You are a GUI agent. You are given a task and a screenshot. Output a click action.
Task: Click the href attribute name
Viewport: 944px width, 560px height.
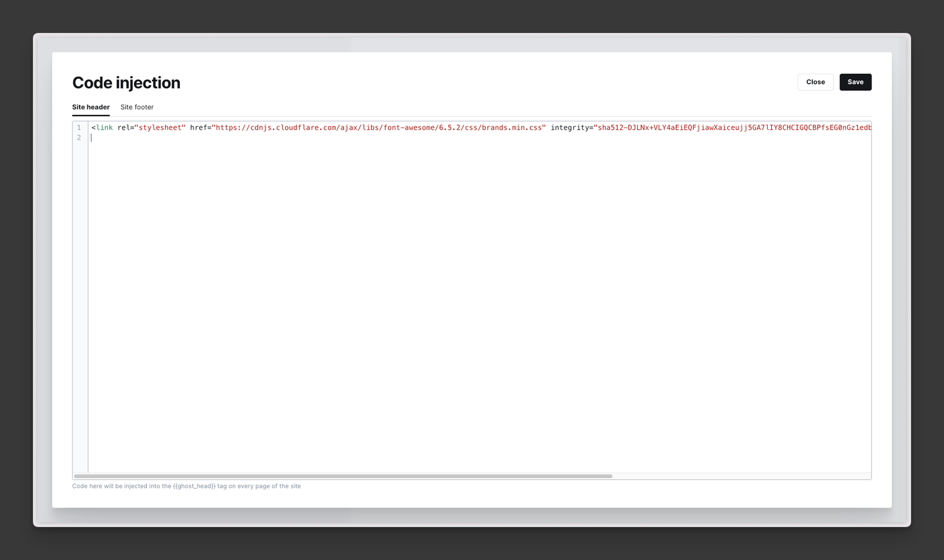point(199,127)
